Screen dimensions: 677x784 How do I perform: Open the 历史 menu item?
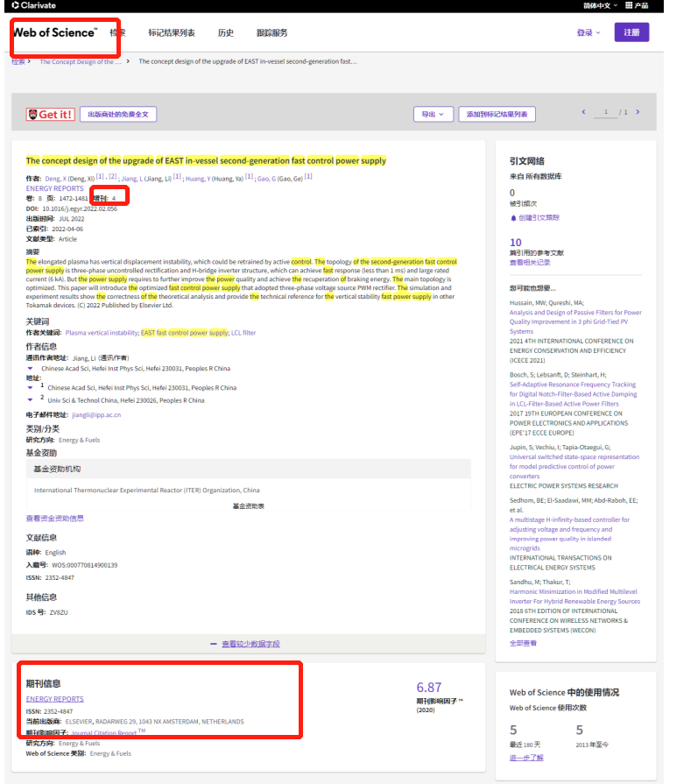click(x=225, y=33)
